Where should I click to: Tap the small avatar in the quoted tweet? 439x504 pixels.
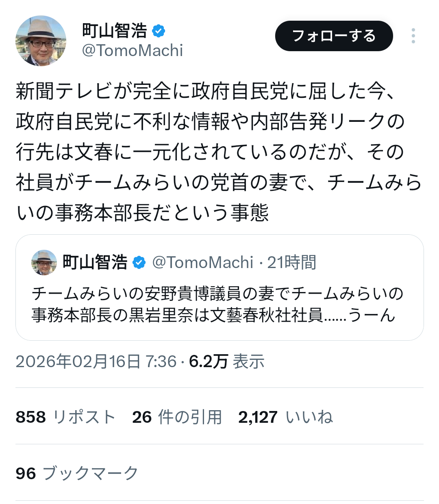pos(44,262)
